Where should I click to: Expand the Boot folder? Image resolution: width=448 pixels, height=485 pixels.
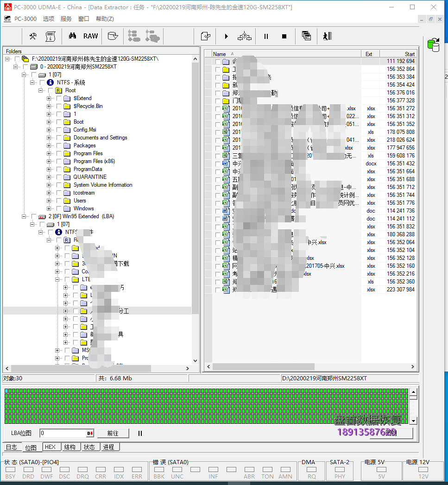click(x=49, y=122)
